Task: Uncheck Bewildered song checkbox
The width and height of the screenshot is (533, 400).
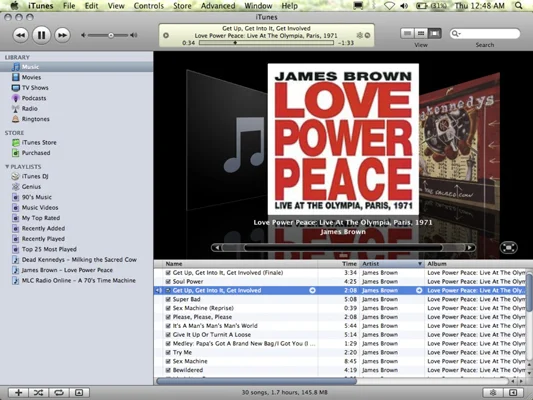Action: [x=168, y=370]
